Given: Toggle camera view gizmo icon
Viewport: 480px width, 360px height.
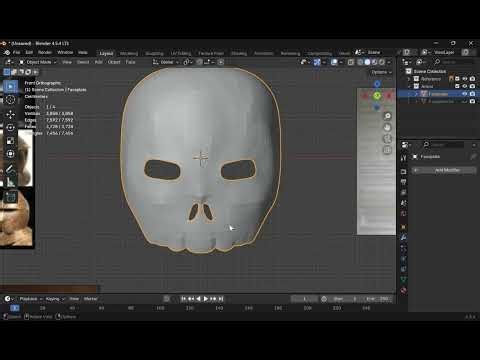Looking at the screenshot, I should [387, 139].
